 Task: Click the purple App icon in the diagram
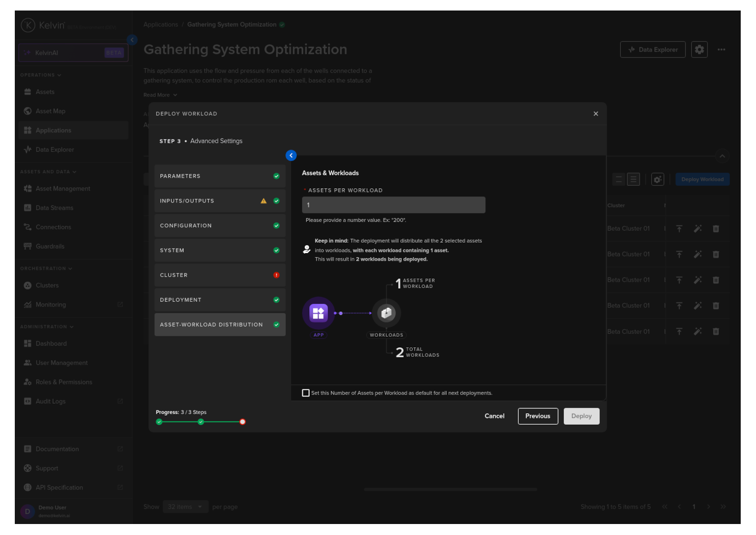pos(318,313)
